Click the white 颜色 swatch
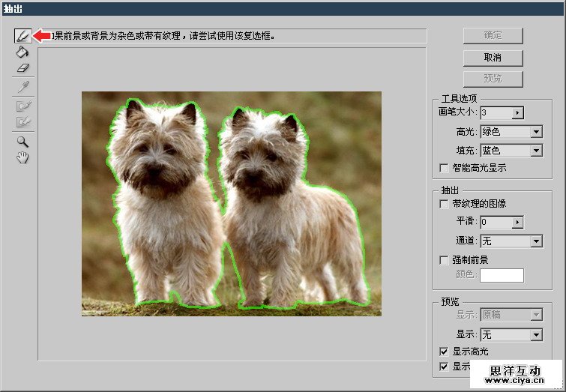The width and height of the screenshot is (566, 392). pyautogui.click(x=502, y=275)
